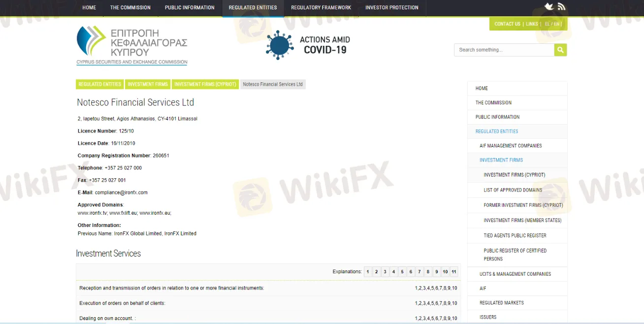This screenshot has height=324, width=644.
Task: Open INVESTOR PROTECTION top menu
Action: click(x=392, y=8)
